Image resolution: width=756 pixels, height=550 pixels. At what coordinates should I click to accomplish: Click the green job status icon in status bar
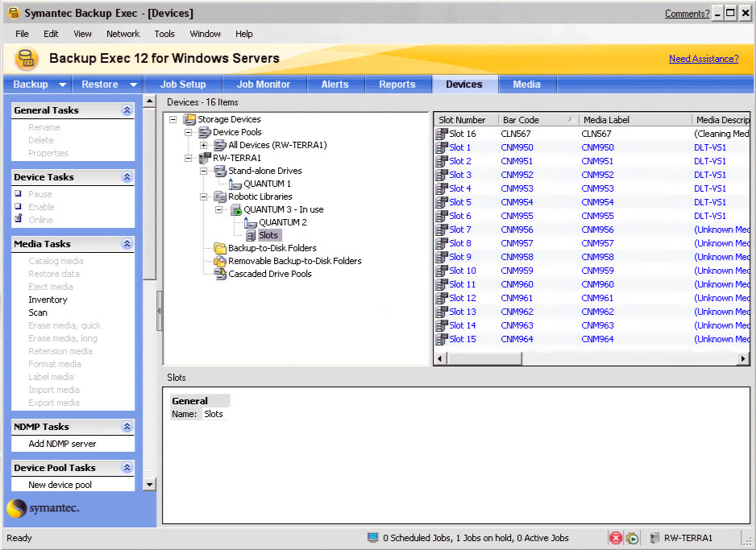(632, 538)
